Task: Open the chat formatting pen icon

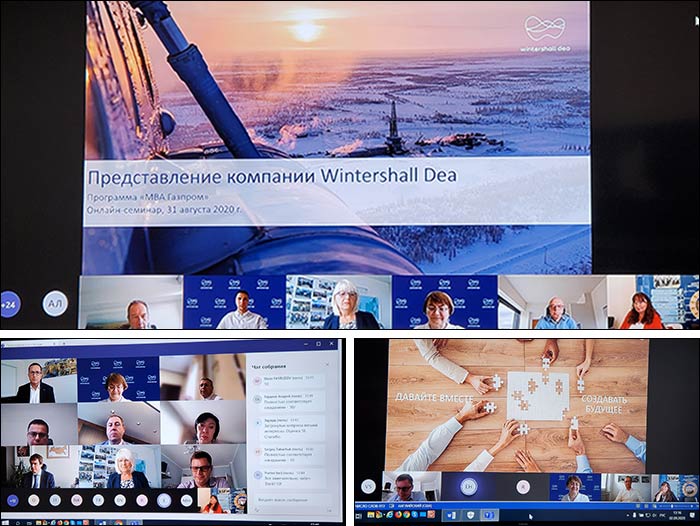Action: click(258, 510)
